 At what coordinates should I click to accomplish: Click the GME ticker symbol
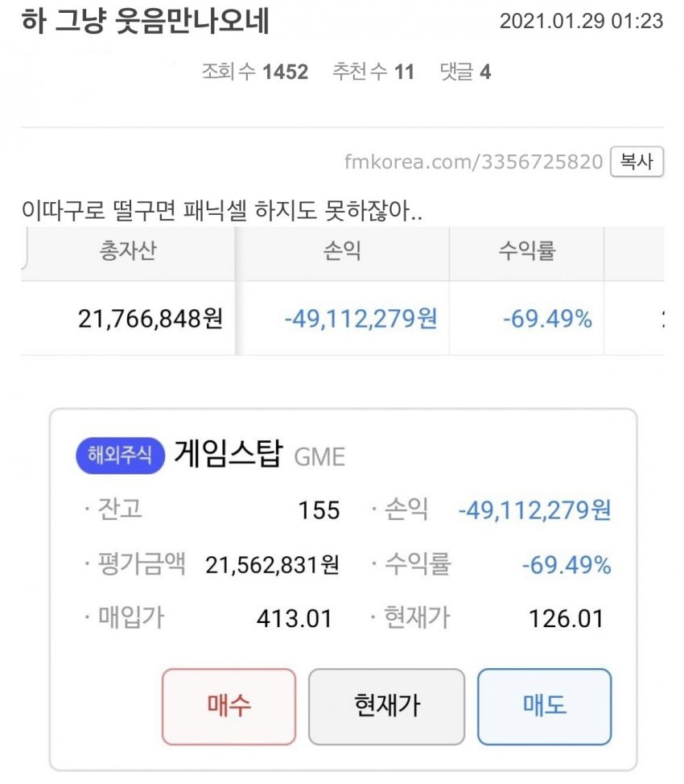coord(319,457)
